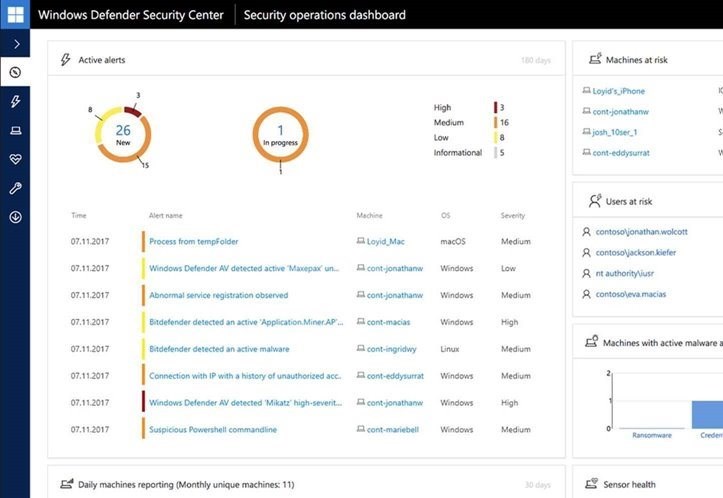Change the 180 days period in Active alerts

[x=536, y=60]
